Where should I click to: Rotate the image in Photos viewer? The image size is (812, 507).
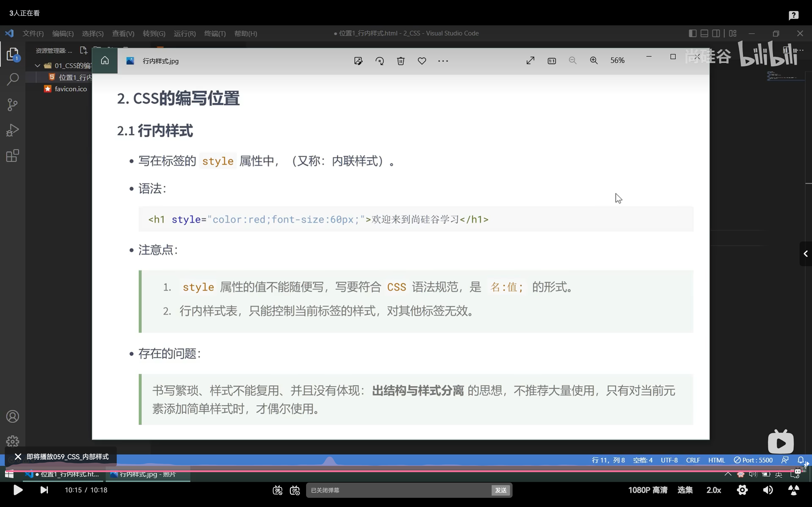click(379, 61)
